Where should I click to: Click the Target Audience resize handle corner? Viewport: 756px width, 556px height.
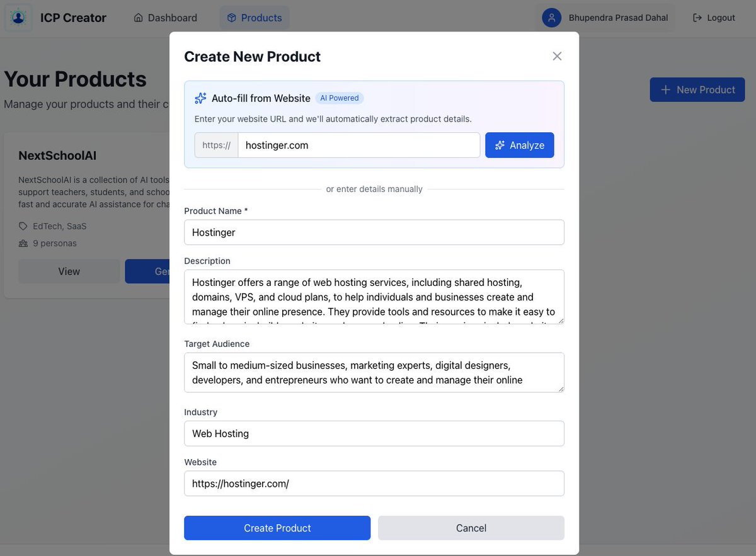coord(560,388)
